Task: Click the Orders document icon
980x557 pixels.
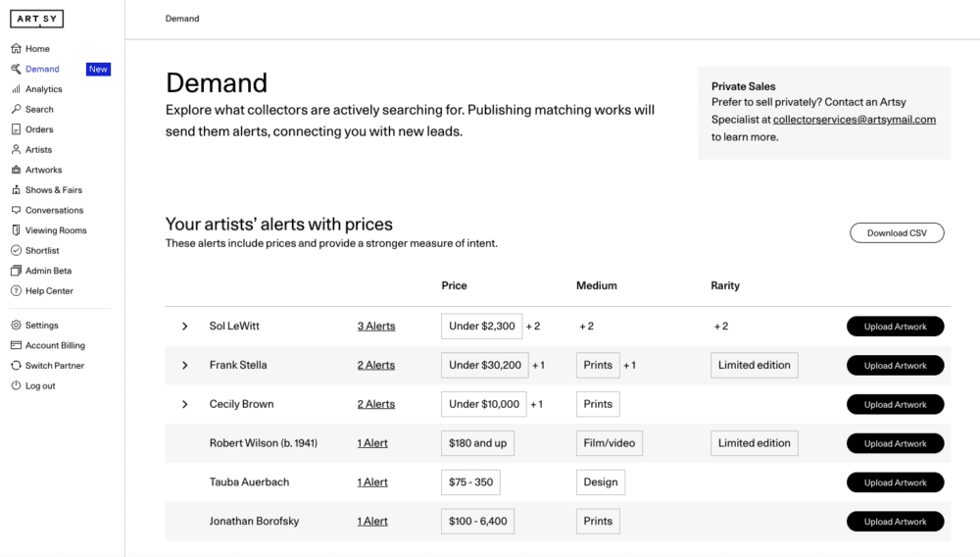Action: 17,129
